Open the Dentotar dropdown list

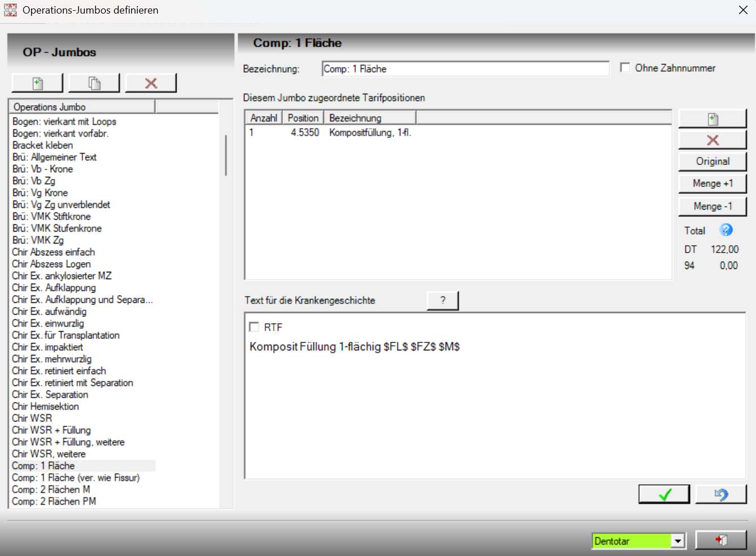coord(678,541)
